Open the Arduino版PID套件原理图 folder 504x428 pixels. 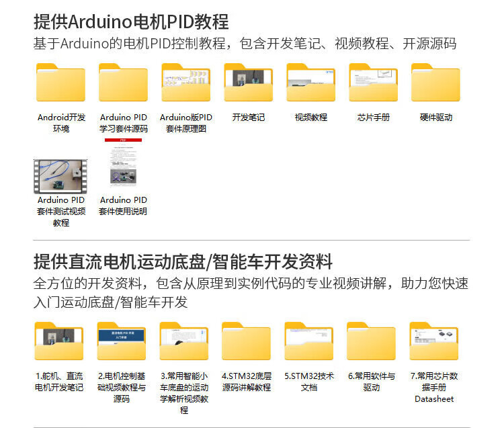point(186,84)
